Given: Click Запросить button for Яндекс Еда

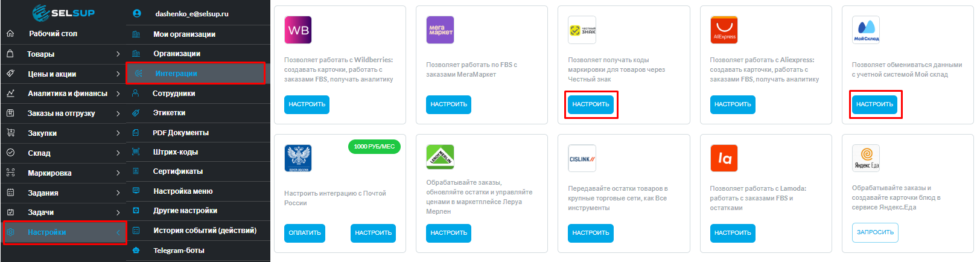Looking at the screenshot, I should pyautogui.click(x=875, y=232).
